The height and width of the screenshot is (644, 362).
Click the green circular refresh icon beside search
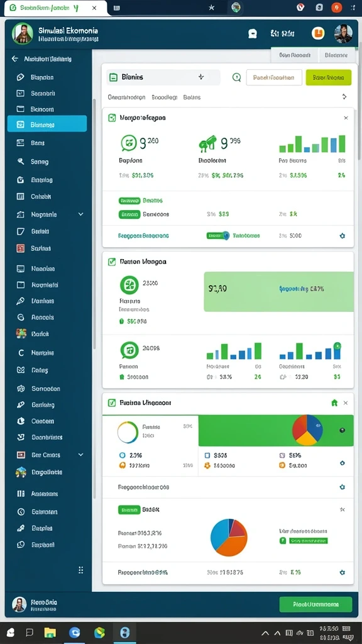[x=236, y=77]
